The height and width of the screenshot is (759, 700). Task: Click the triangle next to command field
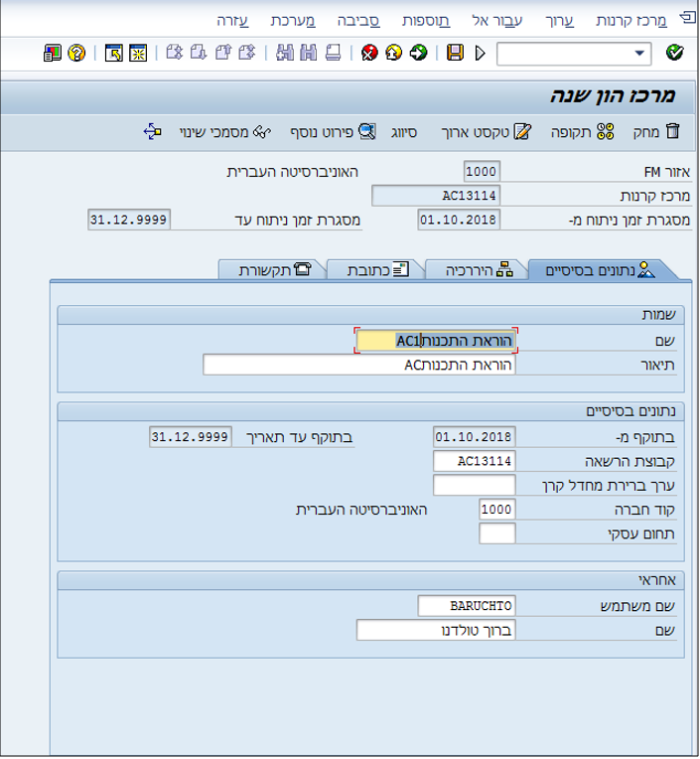tap(480, 53)
